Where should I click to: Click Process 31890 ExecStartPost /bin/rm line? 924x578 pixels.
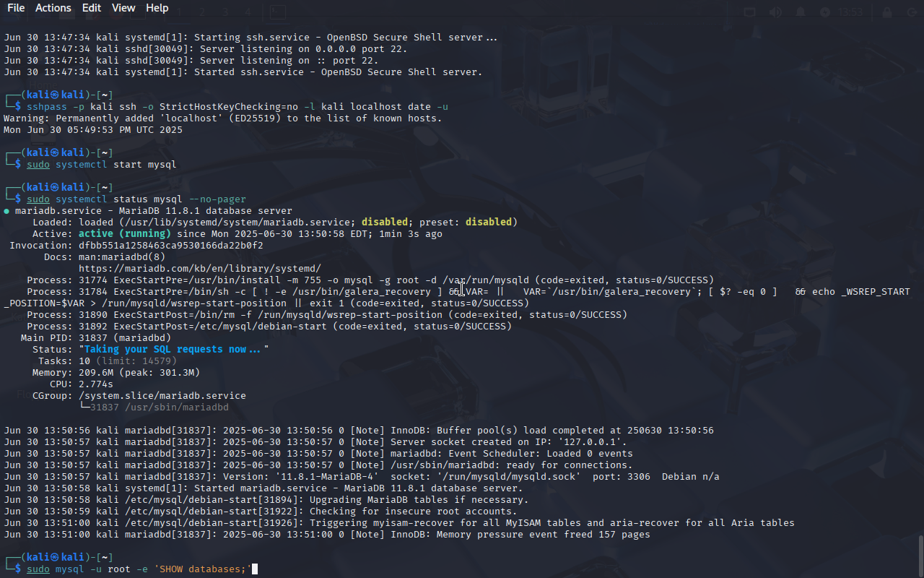(327, 315)
